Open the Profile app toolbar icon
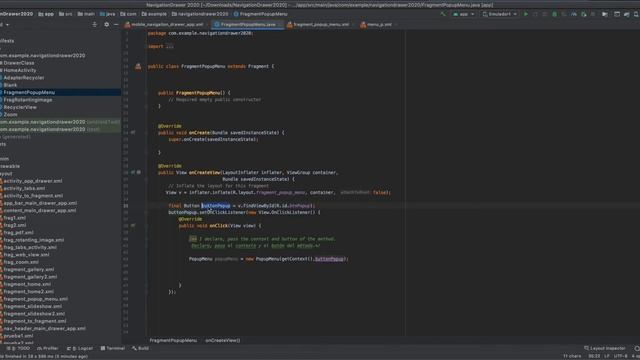 [574, 14]
